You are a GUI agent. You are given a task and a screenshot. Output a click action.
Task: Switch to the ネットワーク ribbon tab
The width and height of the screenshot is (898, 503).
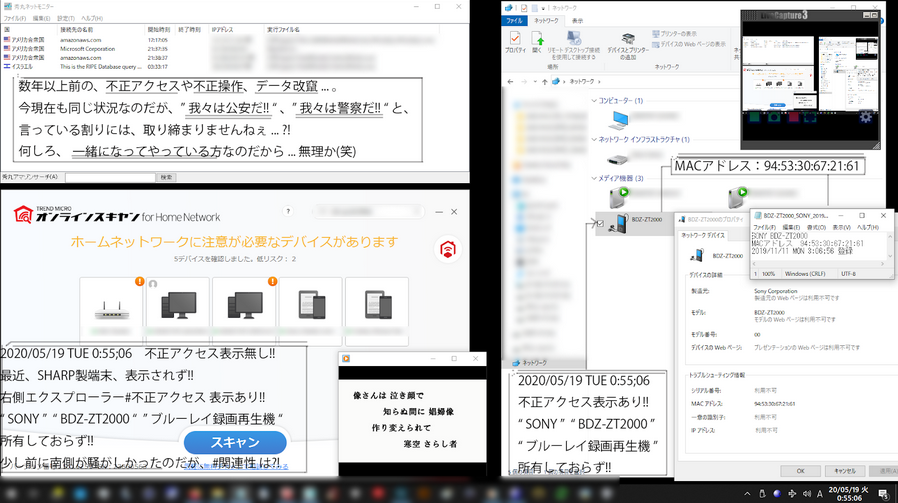(x=546, y=21)
